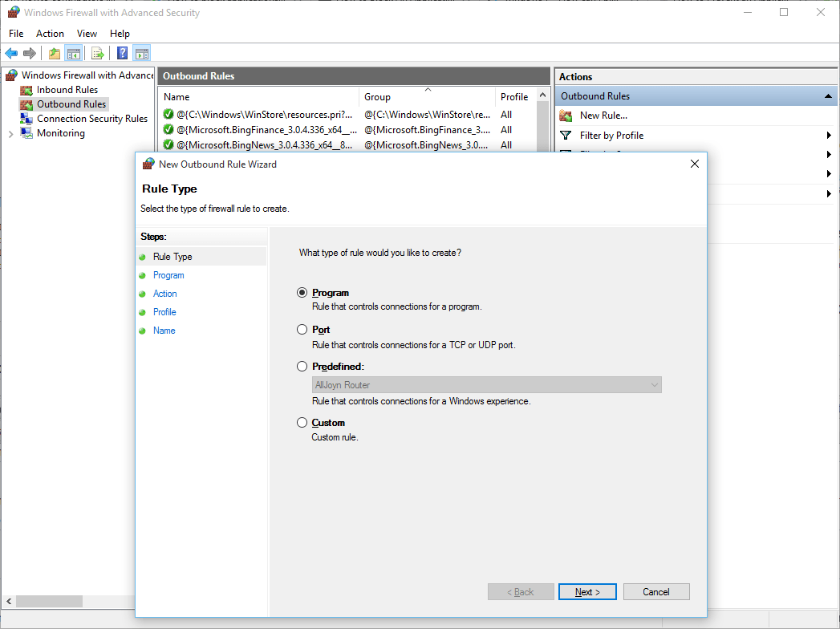Click Next in the rule wizard
The image size is (840, 629).
587,592
